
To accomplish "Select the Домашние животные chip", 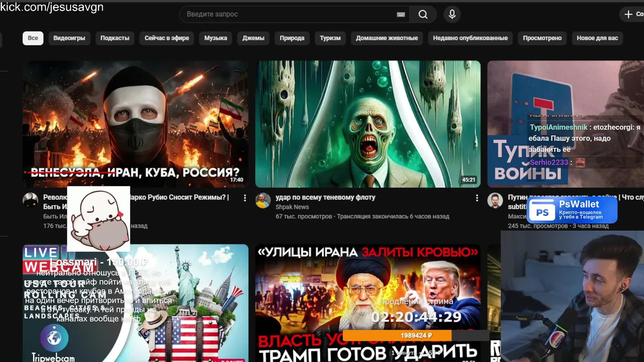I will 387,38.
